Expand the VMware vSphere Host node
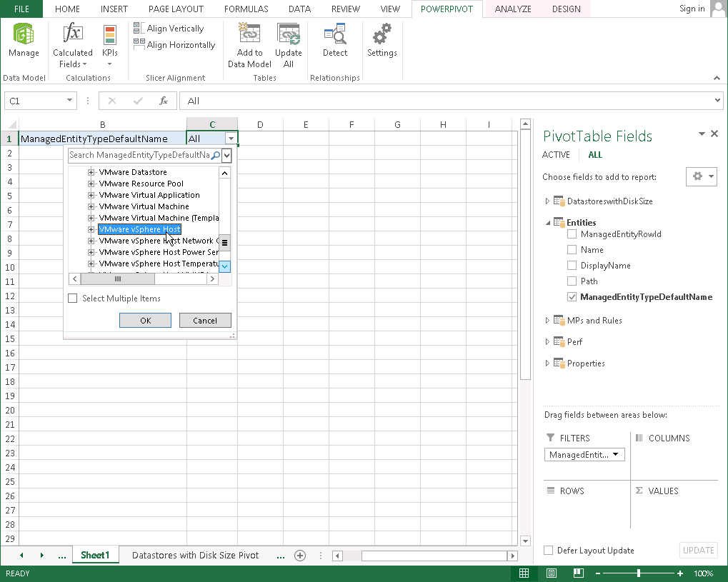 click(91, 229)
